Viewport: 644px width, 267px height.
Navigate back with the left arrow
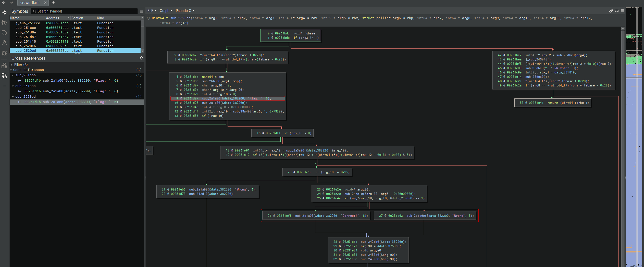tap(4, 3)
